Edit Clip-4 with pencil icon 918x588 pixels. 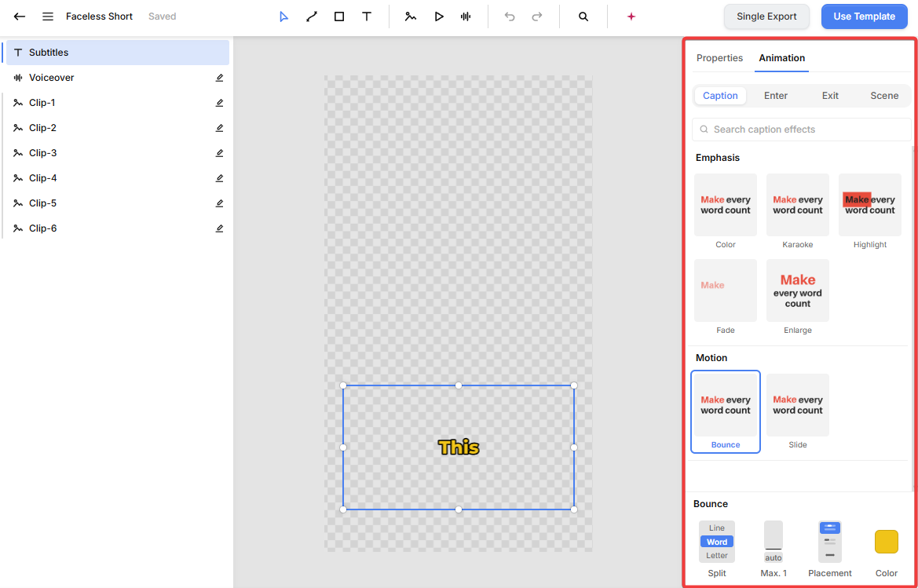(220, 178)
